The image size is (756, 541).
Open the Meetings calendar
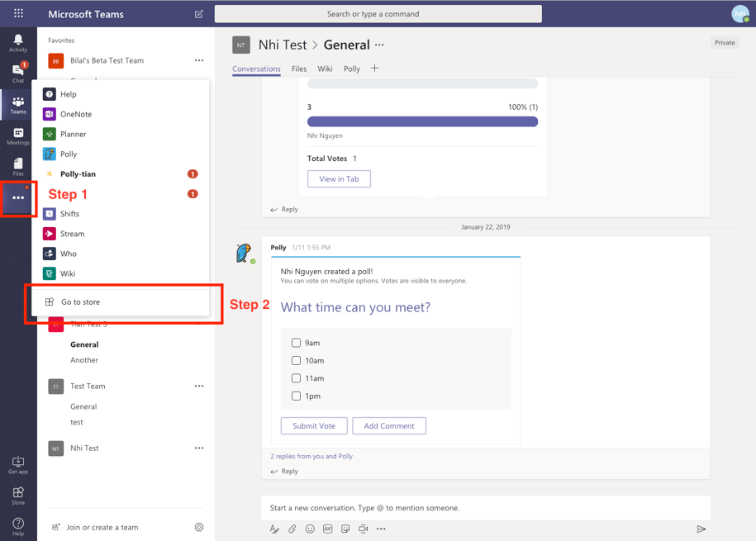18,136
